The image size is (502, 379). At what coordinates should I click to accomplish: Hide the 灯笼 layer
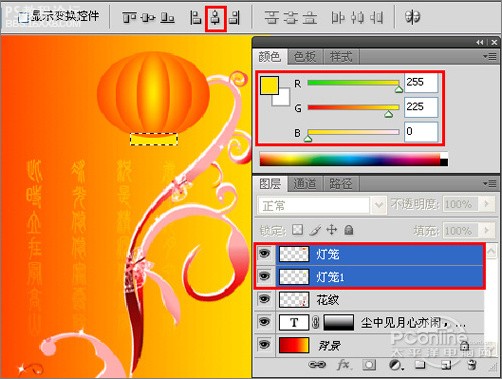[265, 254]
